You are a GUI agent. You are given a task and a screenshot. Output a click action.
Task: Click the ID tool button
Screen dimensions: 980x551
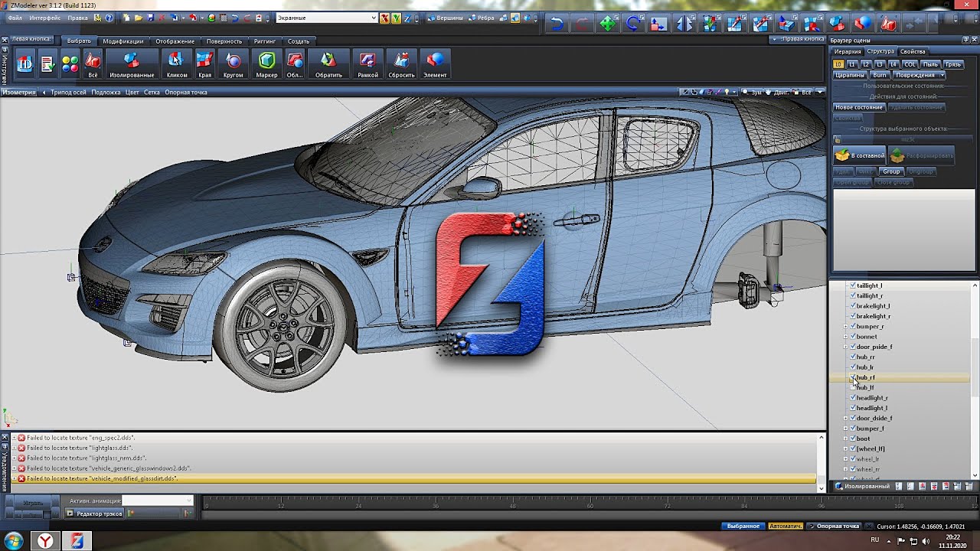(24, 64)
